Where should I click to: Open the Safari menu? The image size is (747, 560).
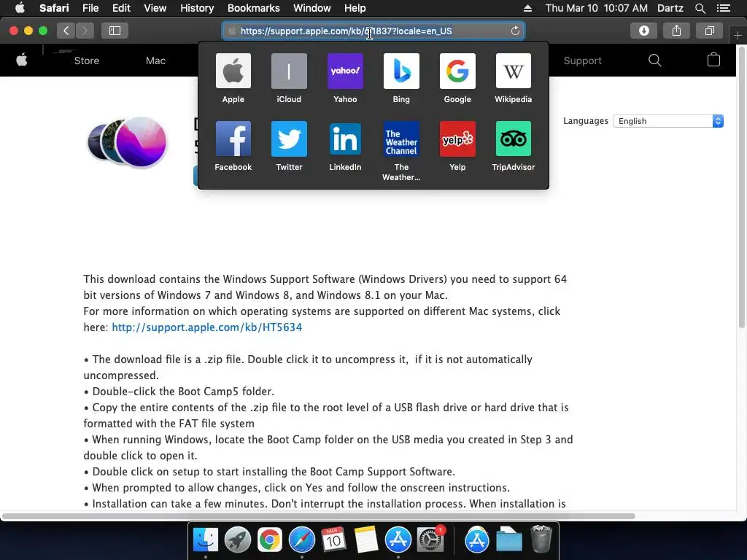click(54, 8)
